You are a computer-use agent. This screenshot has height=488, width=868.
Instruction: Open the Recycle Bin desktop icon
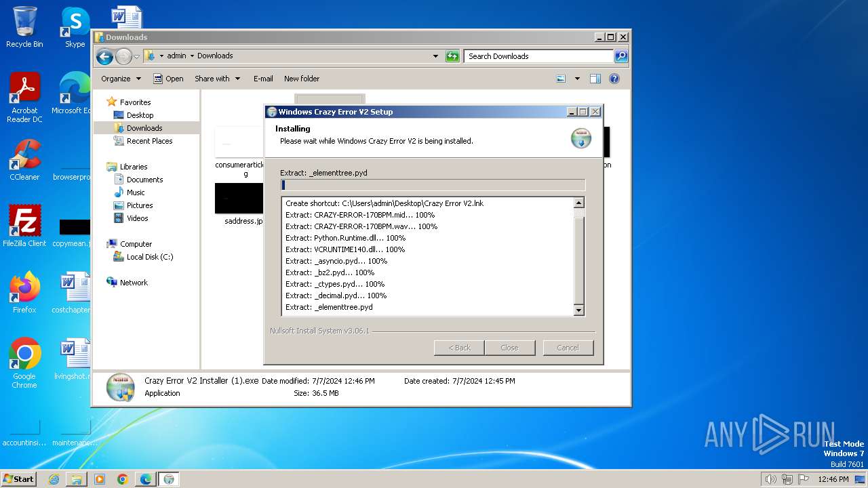[24, 27]
